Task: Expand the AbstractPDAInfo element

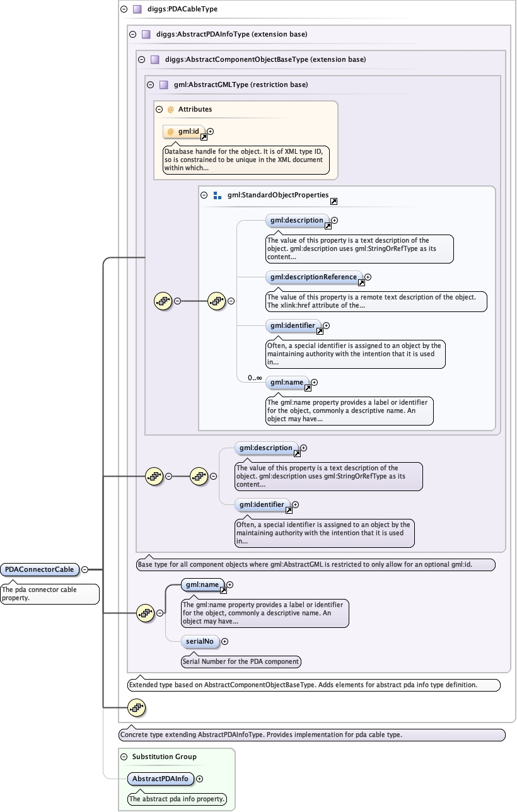Action: tap(199, 779)
